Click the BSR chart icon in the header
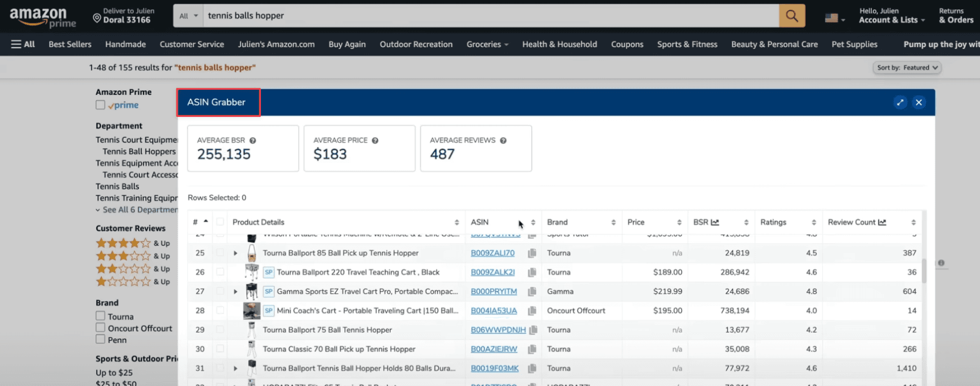This screenshot has height=386, width=980. (x=715, y=222)
